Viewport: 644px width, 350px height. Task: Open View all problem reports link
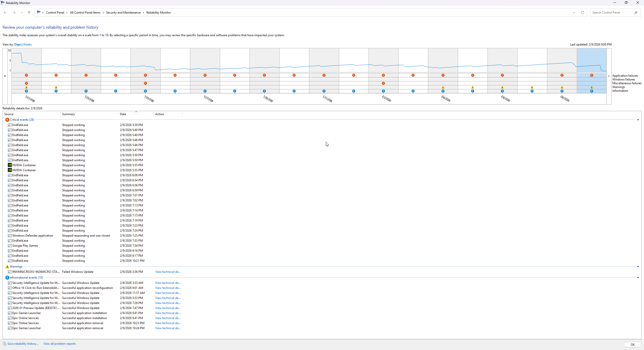click(x=60, y=344)
